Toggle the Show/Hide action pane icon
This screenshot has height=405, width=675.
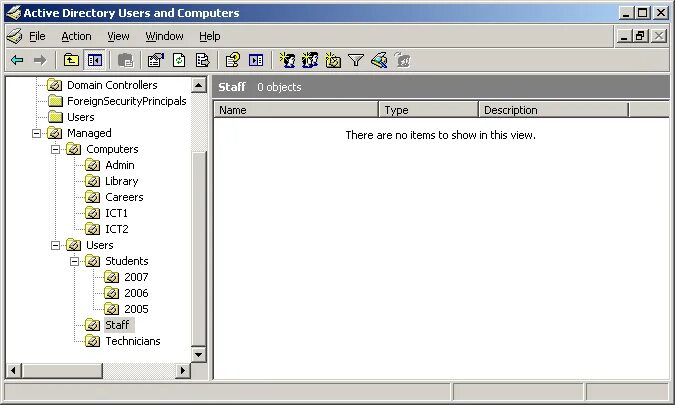point(256,60)
